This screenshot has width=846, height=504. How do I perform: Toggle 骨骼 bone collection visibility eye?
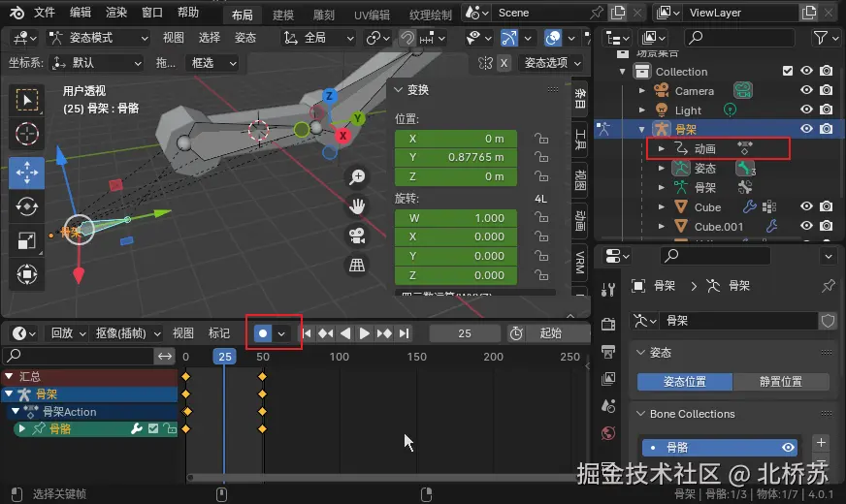(x=788, y=448)
